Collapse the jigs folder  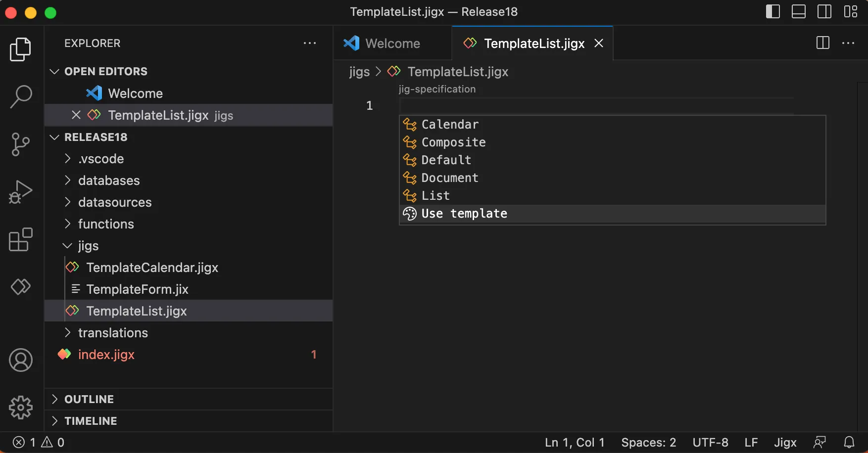coord(188,246)
